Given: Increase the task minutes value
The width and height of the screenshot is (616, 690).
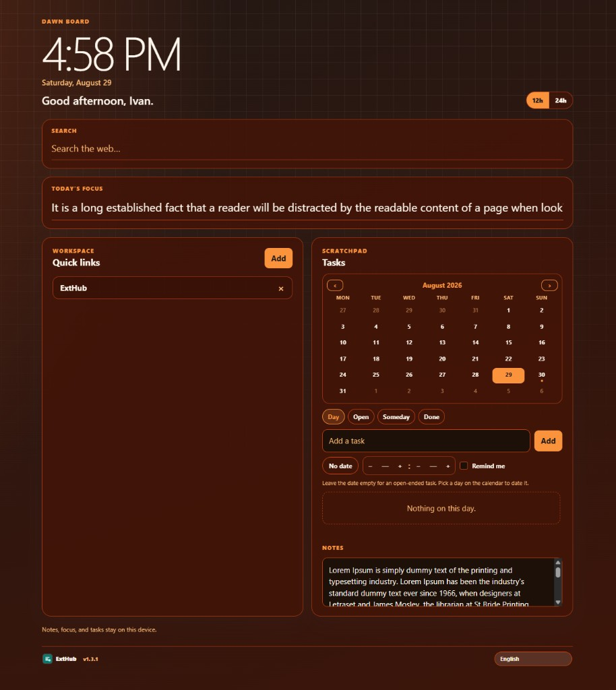Looking at the screenshot, I should pyautogui.click(x=448, y=466).
